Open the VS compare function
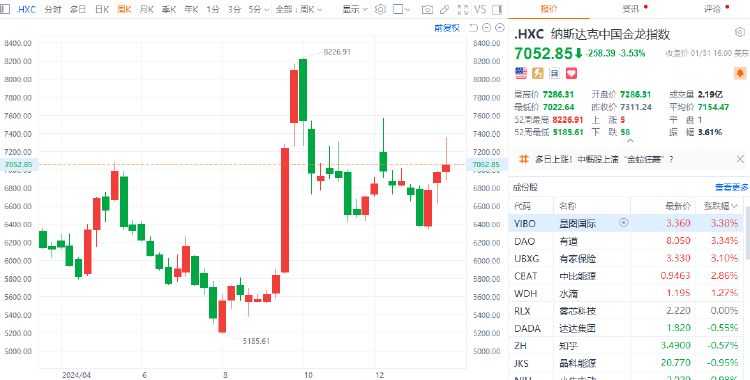The image size is (750, 380). coord(480,9)
